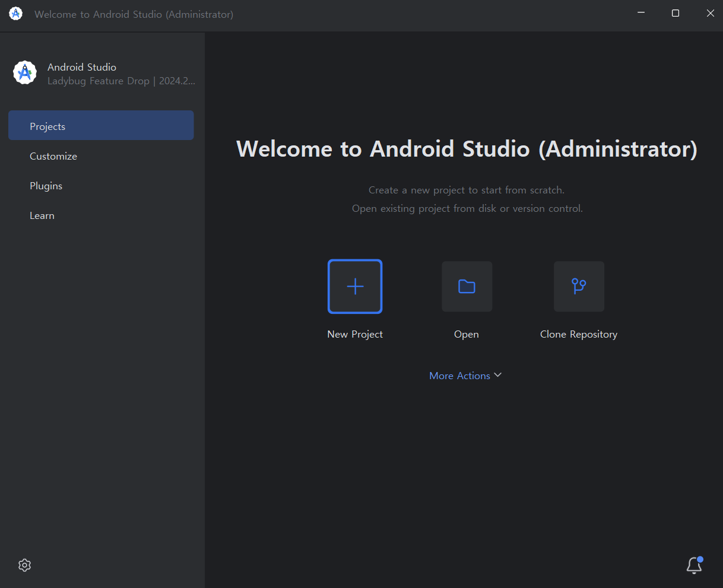Click the Clone Repository text label
The image size is (723, 588).
click(579, 334)
